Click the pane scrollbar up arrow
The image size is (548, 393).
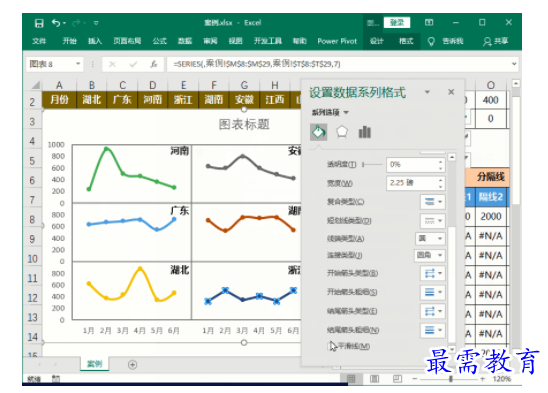(452, 157)
